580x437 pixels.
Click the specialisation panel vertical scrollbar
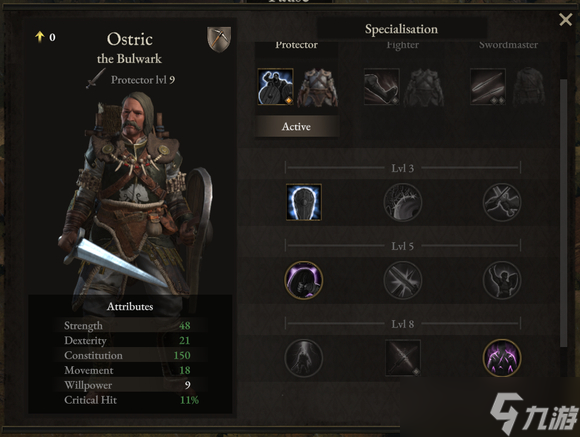[563, 213]
